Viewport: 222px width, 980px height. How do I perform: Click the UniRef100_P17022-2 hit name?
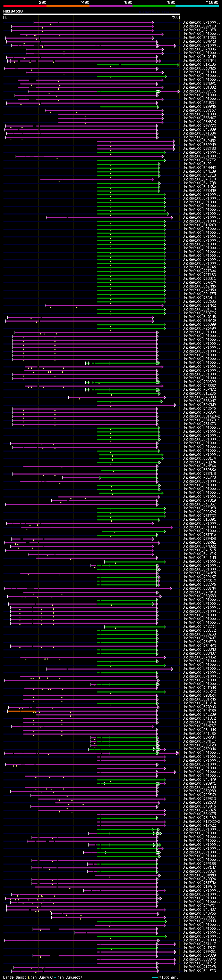[201, 822]
